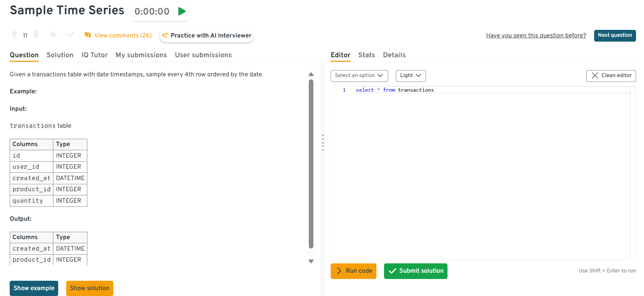
Task: Go to the Next question
Action: click(615, 35)
